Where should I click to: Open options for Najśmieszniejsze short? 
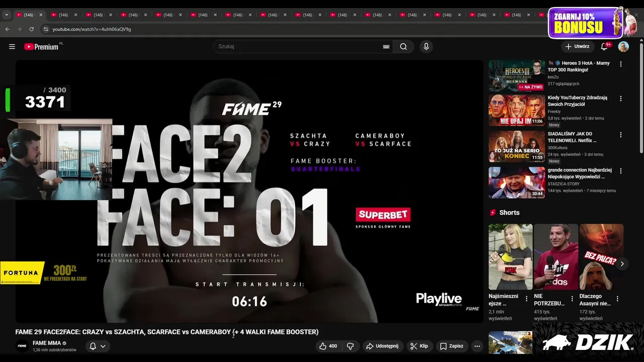[527, 299]
